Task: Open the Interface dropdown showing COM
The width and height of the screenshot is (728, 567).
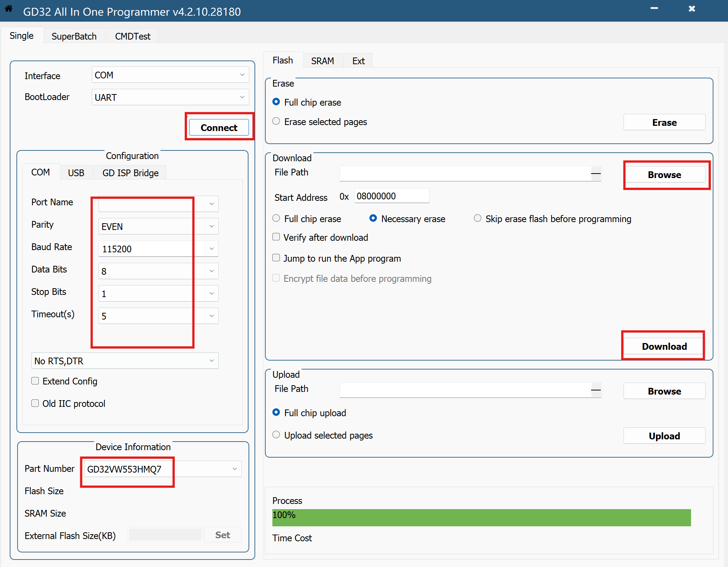Action: point(170,75)
